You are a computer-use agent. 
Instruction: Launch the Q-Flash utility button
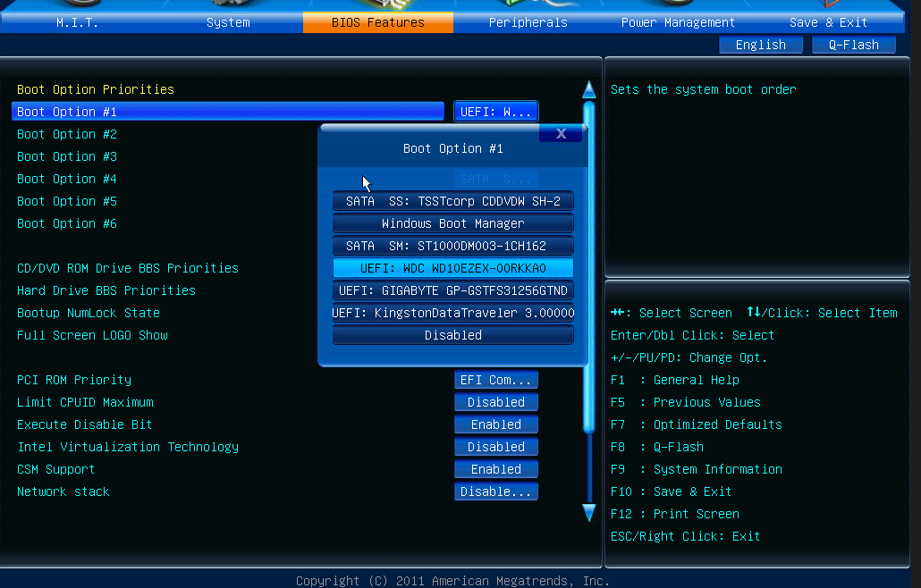click(853, 45)
